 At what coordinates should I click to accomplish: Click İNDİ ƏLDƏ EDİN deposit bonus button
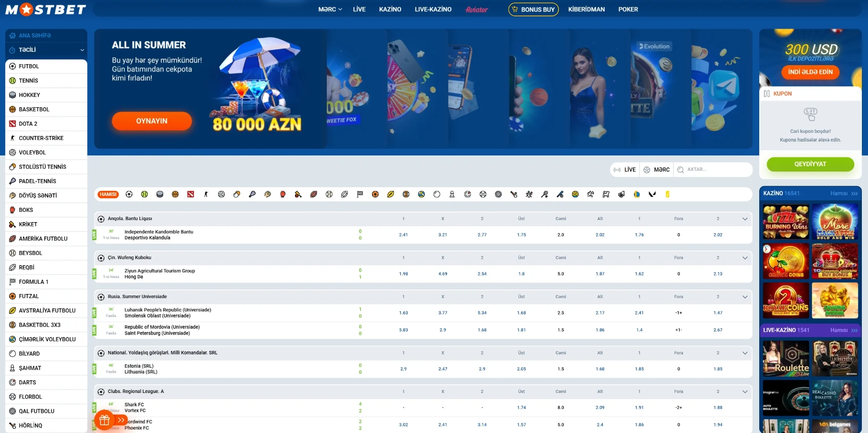pyautogui.click(x=810, y=72)
